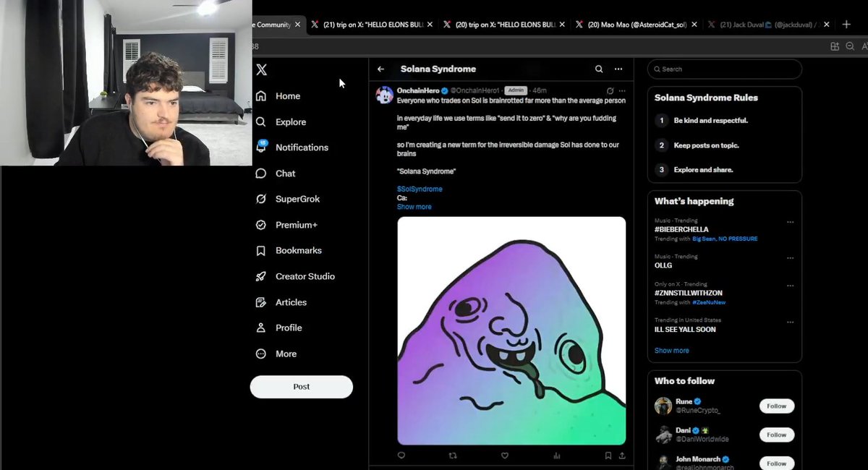Click the zoom magnifier in the address bar
868x470 pixels.
(849, 46)
